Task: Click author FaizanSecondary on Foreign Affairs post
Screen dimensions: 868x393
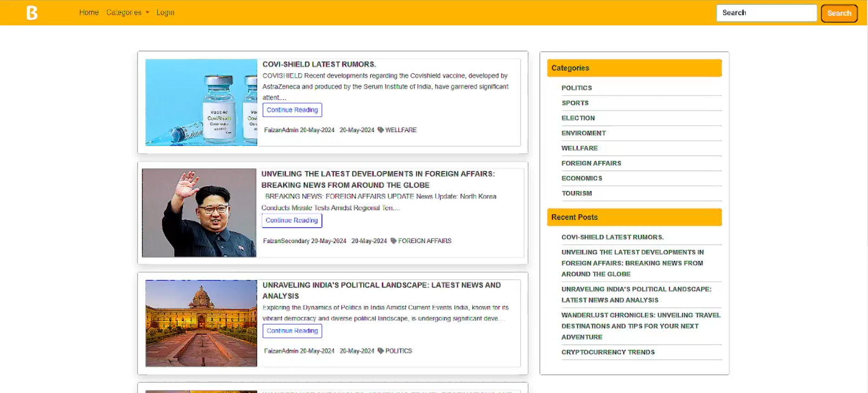Action: point(286,241)
